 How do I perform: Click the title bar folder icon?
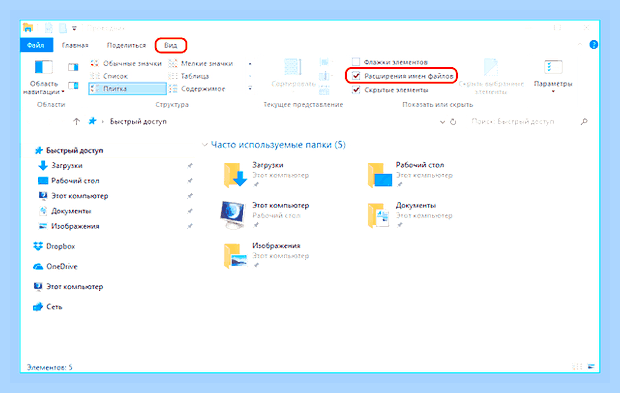point(28,28)
